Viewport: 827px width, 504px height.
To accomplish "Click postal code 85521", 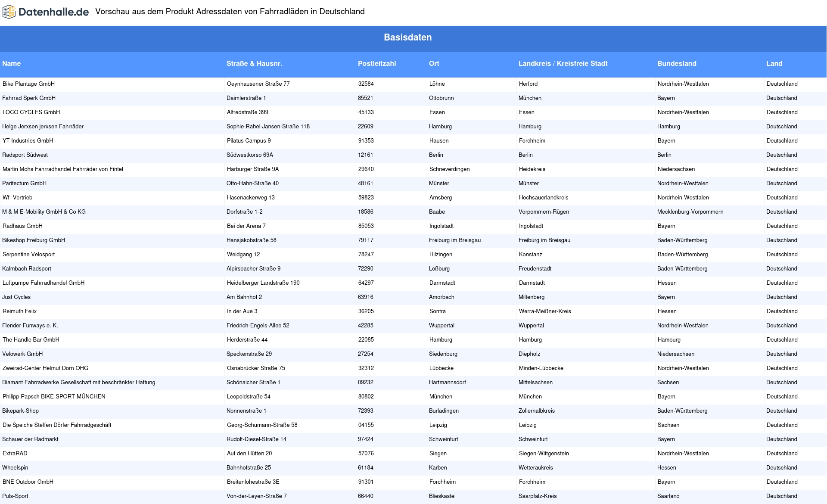I will coord(366,98).
